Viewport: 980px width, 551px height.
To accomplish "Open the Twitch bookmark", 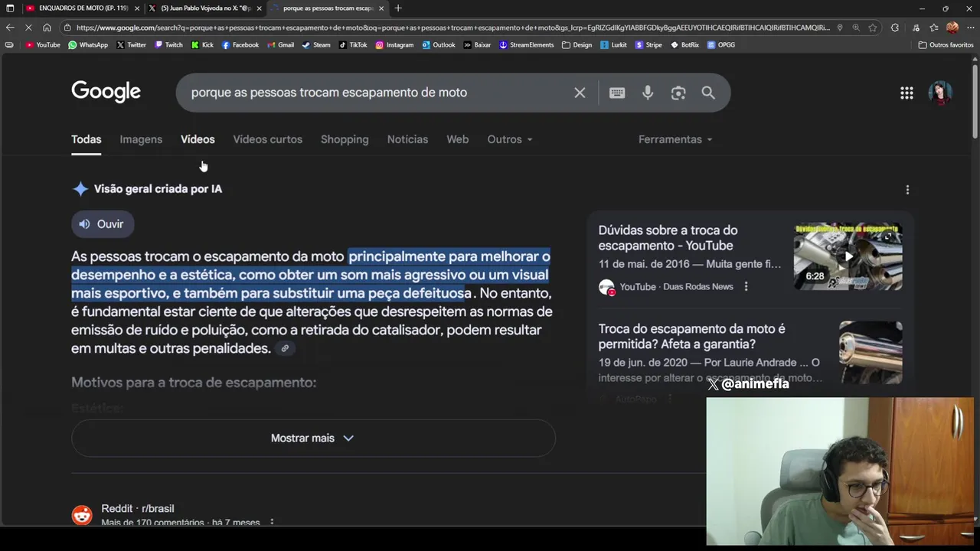I will 169,45.
